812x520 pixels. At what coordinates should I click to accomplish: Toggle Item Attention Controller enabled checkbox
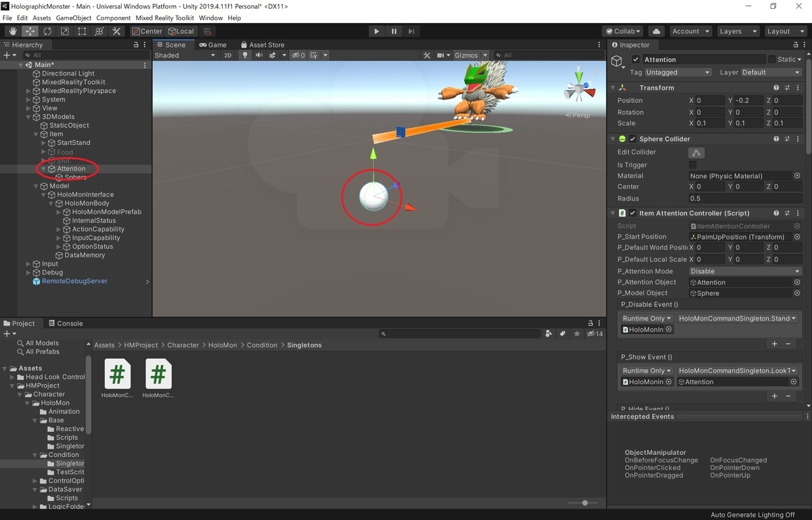633,213
